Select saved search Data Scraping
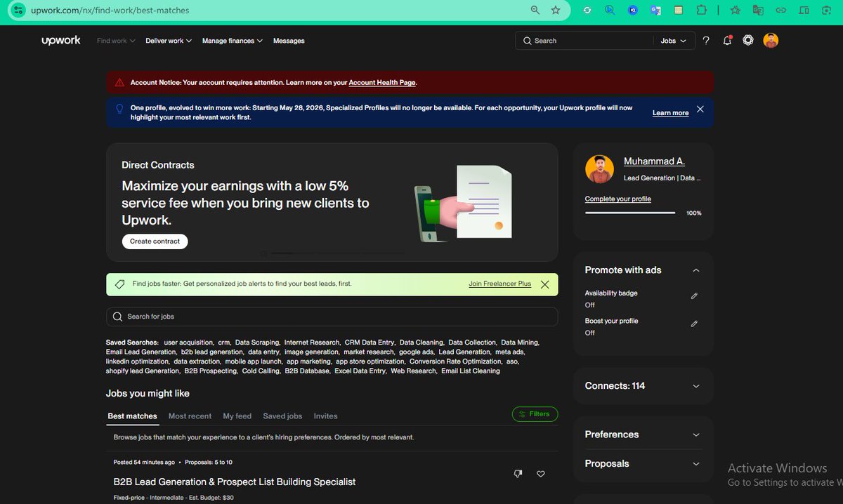Image resolution: width=843 pixels, height=504 pixels. click(256, 343)
